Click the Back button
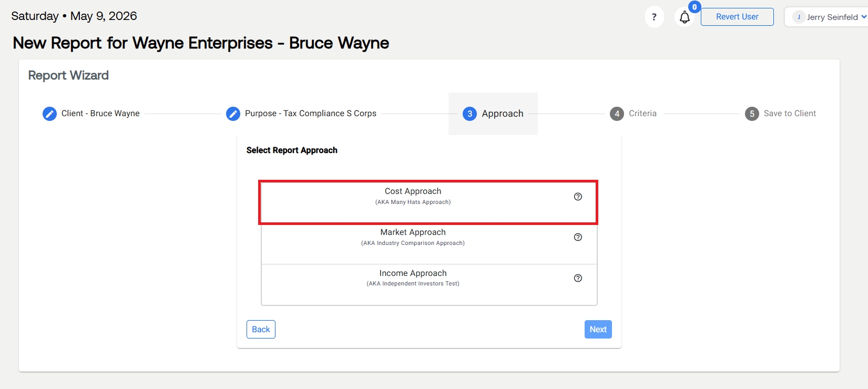 coord(261,330)
